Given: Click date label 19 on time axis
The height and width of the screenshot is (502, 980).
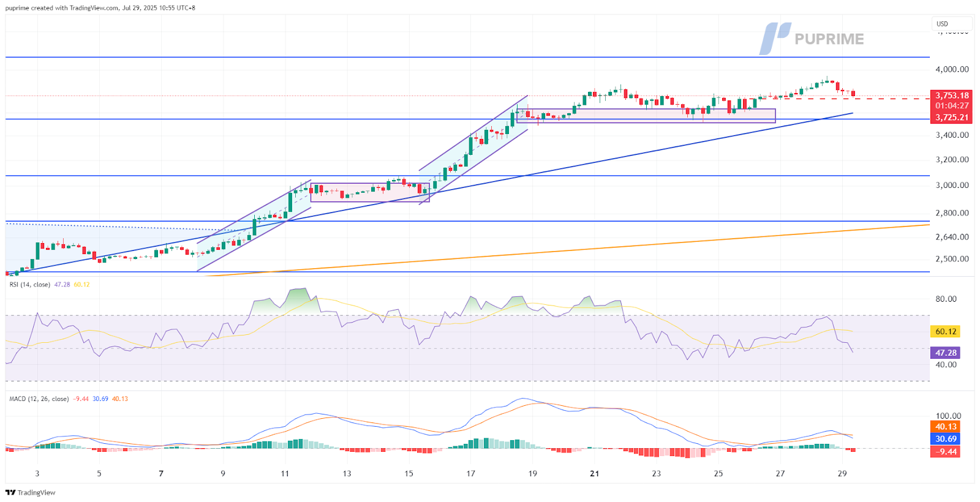Looking at the screenshot, I should point(533,473).
